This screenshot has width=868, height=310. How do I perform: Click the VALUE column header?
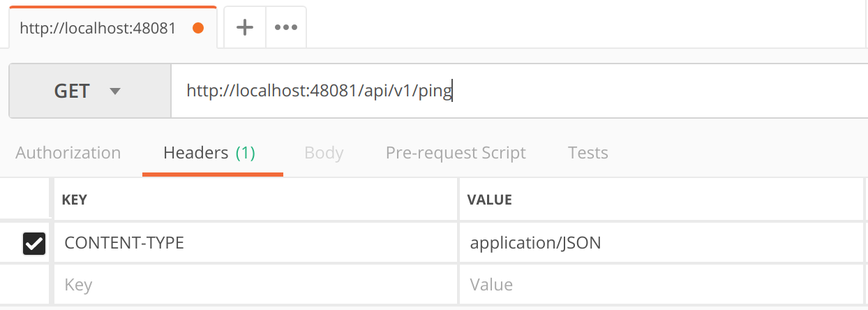(489, 200)
